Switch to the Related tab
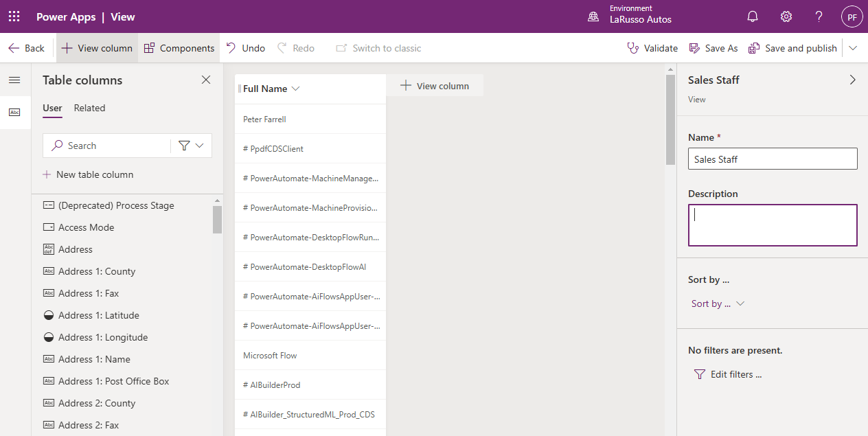 click(x=89, y=108)
